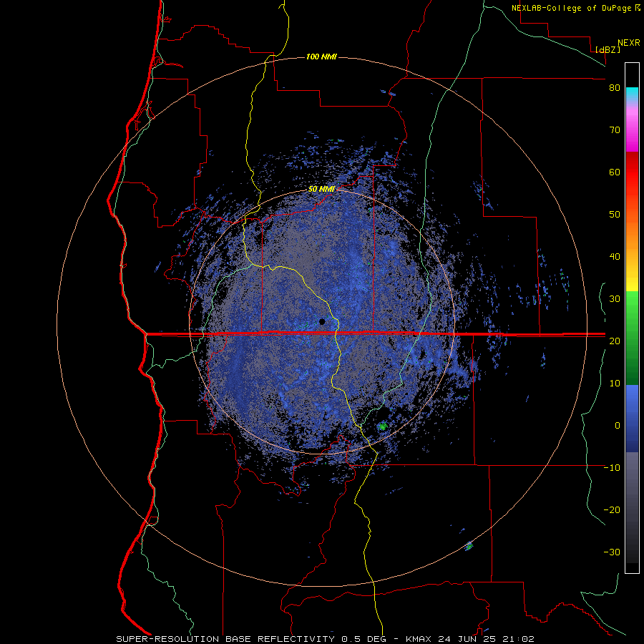Click the green segment of the color bar
This screenshot has width=644, height=644.
coord(632,338)
